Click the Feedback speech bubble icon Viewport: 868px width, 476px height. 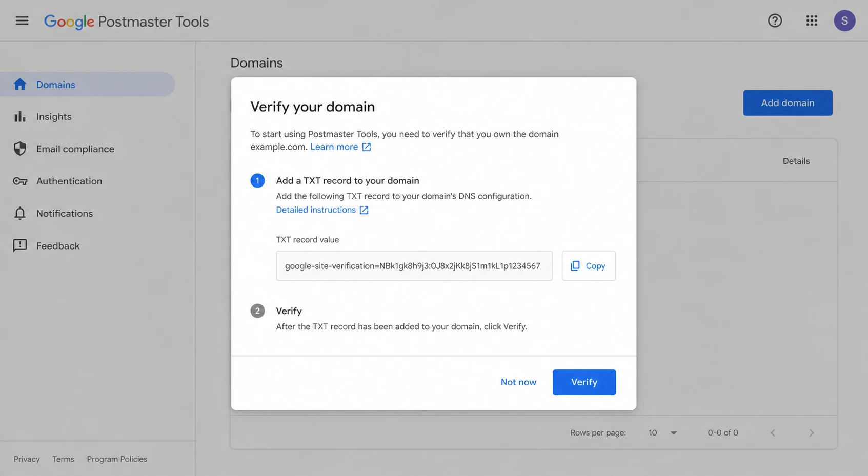tap(19, 246)
